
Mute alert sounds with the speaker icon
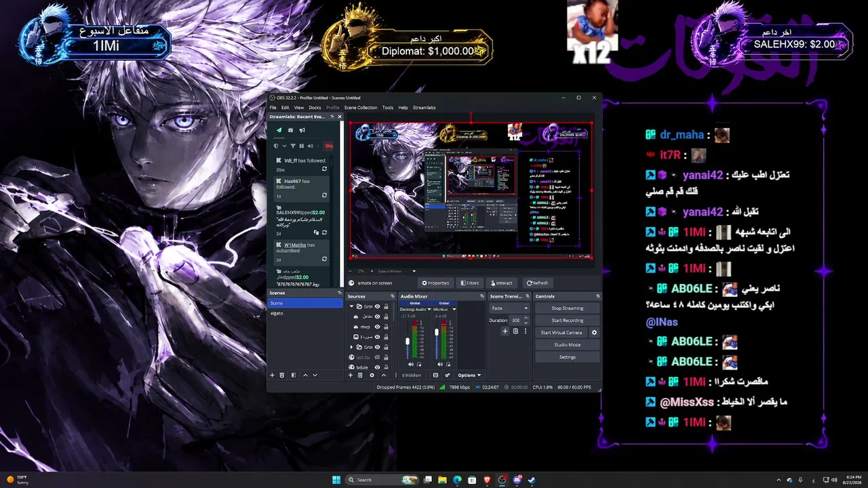click(x=310, y=146)
